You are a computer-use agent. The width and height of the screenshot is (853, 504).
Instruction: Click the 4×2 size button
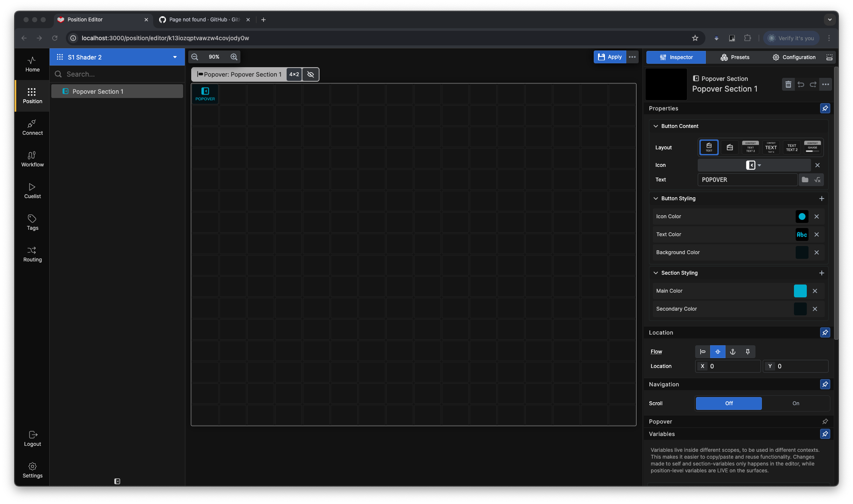[294, 74]
